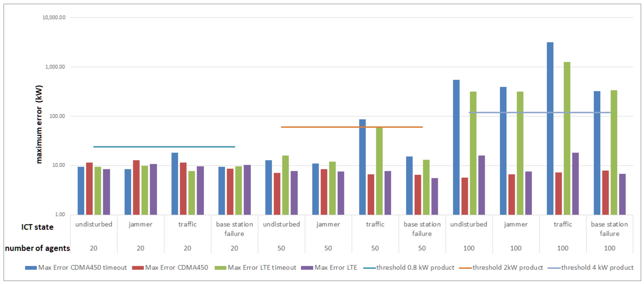Click the 10,000.00 y-axis label
644x284 pixels.
(54, 17)
